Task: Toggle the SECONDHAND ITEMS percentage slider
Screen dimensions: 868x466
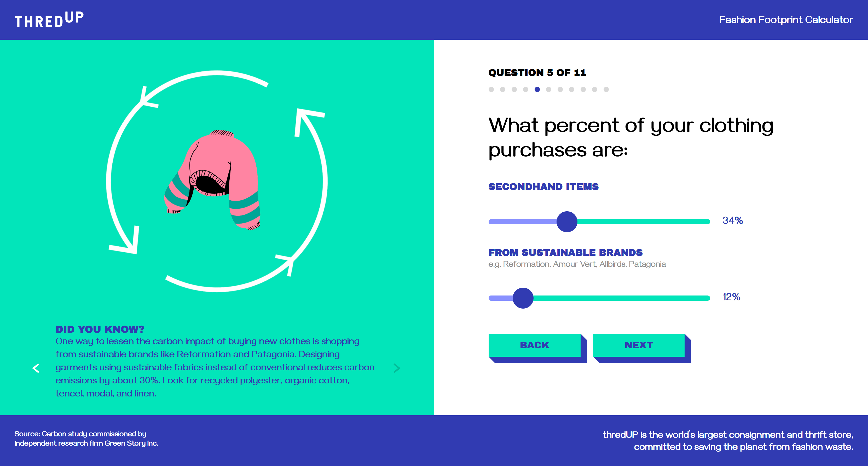Action: point(565,221)
